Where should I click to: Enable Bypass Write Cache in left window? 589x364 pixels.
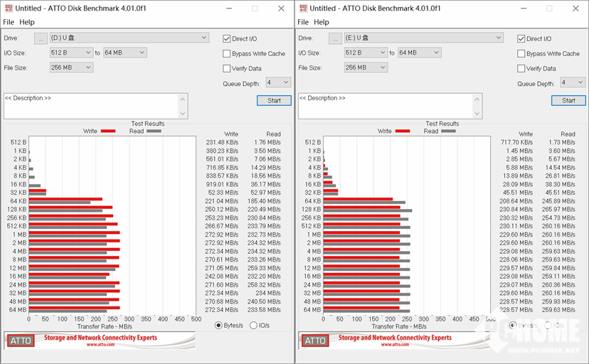(226, 53)
